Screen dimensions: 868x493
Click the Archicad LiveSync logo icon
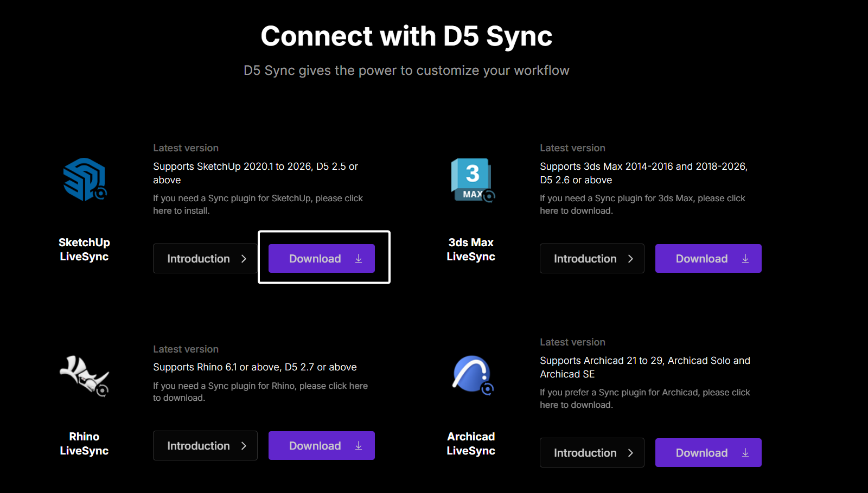(x=473, y=375)
